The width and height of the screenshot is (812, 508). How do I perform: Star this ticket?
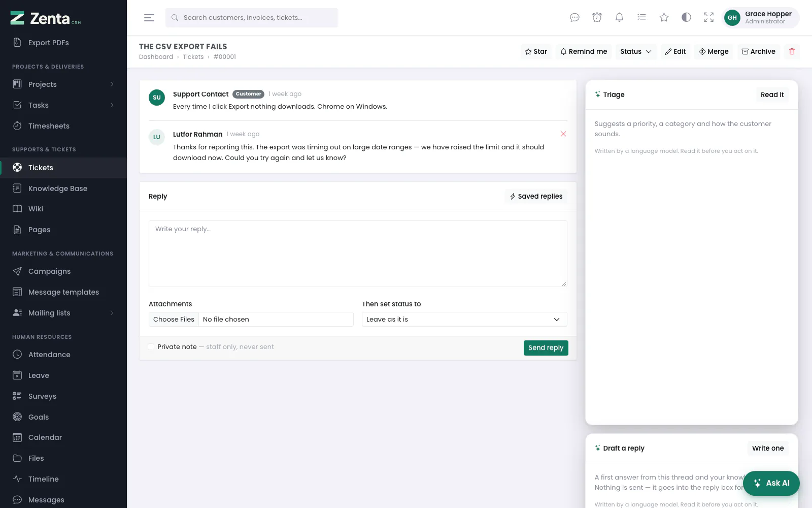coord(536,51)
